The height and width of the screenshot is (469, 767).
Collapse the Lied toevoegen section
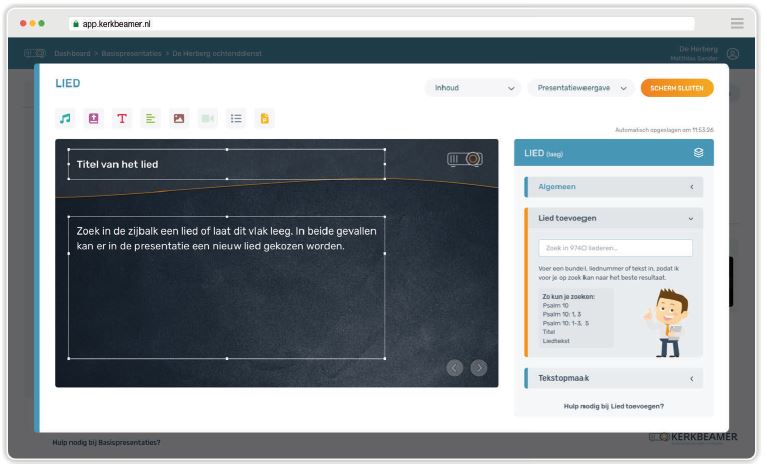[x=614, y=218]
